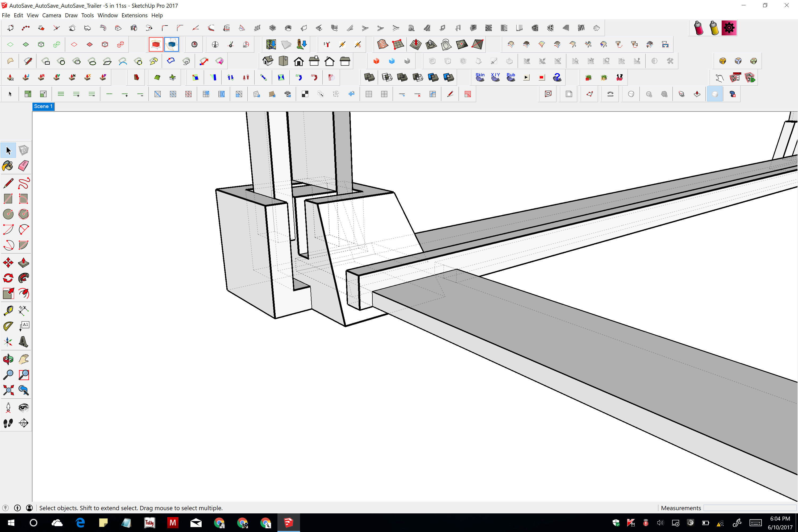The height and width of the screenshot is (532, 798).
Task: Open Soap Skin blue question-mark help
Action: 557,77
